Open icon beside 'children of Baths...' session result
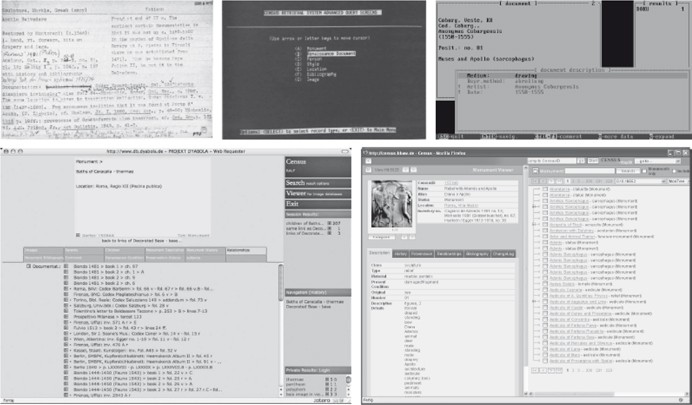Screen dimensions: 692x405 pyautogui.click(x=329, y=223)
